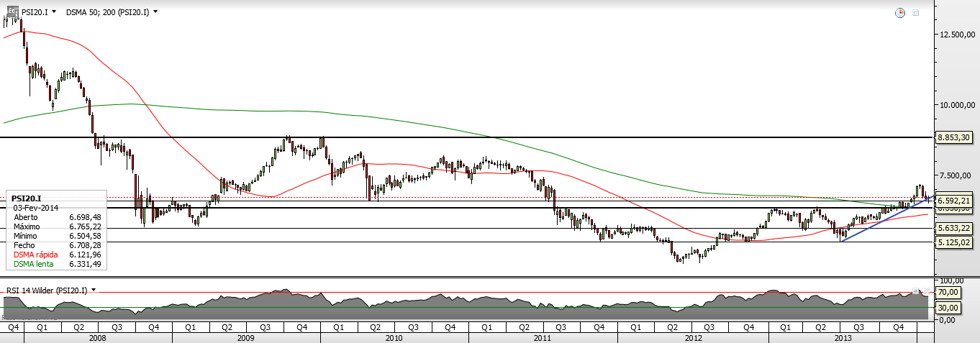The image size is (980, 343).
Task: Open the clock time-period icon
Action: (x=899, y=13)
